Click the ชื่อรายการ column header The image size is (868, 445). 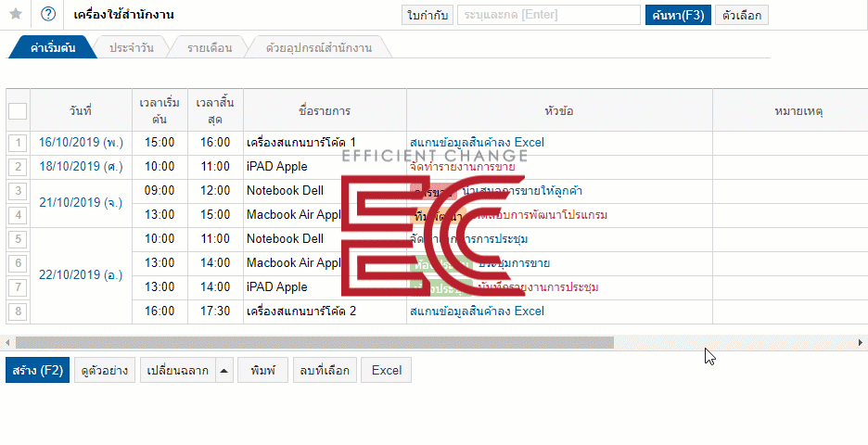(x=325, y=110)
